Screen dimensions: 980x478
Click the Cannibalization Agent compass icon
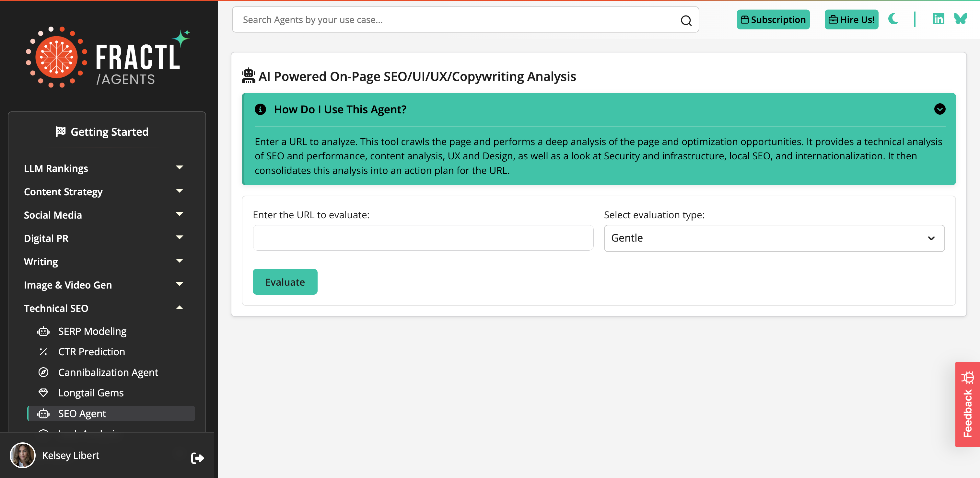43,372
